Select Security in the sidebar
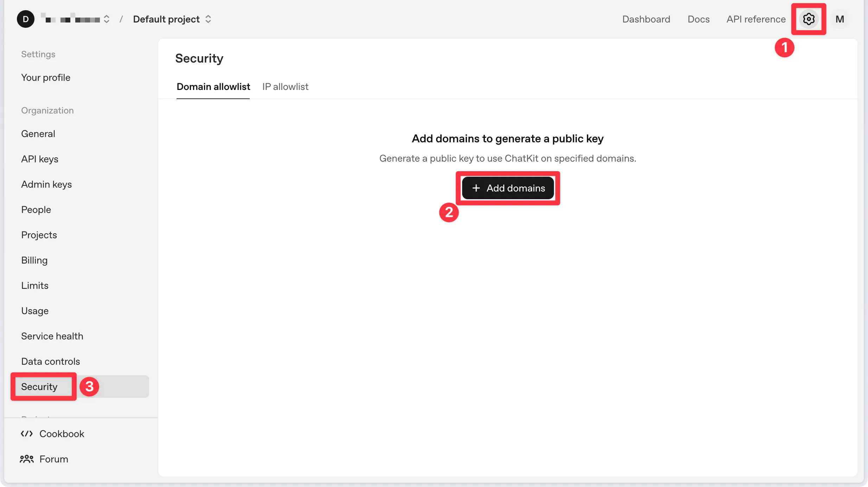This screenshot has width=868, height=487. [39, 387]
